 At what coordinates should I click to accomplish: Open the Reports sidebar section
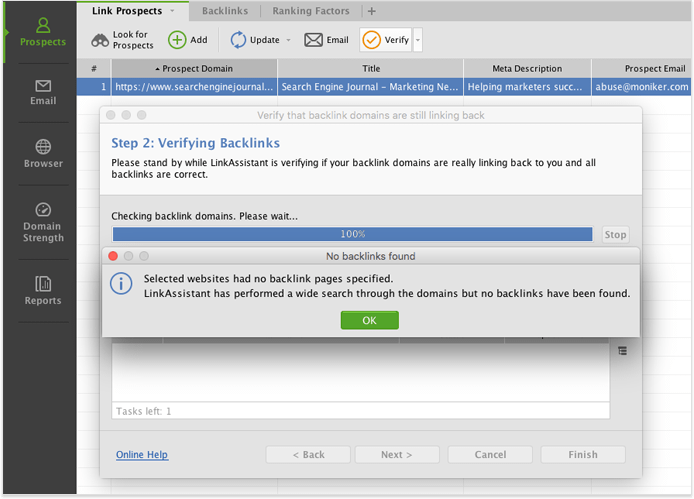pyautogui.click(x=43, y=290)
